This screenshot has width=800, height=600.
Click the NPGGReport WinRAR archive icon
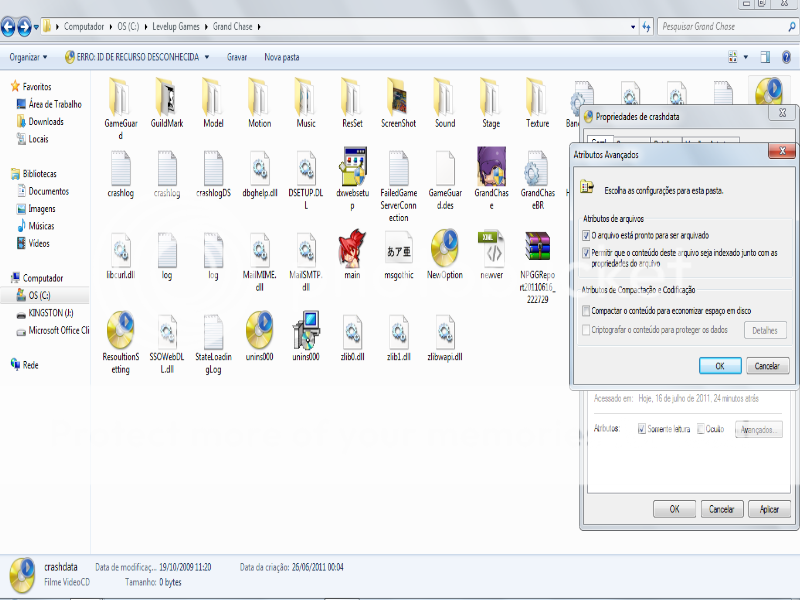(x=537, y=249)
